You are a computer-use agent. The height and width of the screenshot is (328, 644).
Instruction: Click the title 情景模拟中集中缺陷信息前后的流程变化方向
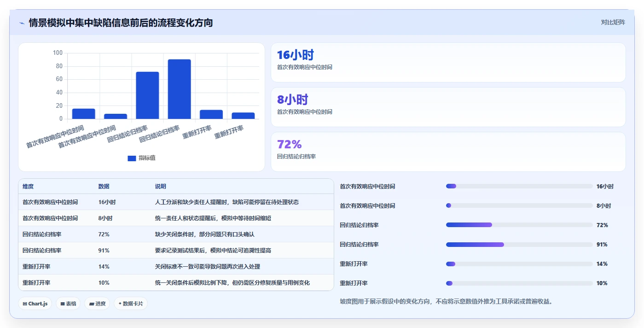[x=121, y=23]
